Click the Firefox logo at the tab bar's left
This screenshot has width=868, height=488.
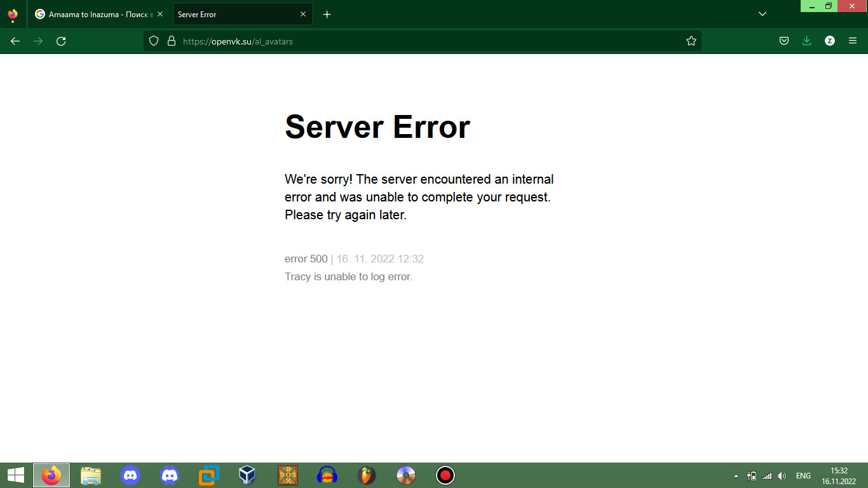point(13,14)
